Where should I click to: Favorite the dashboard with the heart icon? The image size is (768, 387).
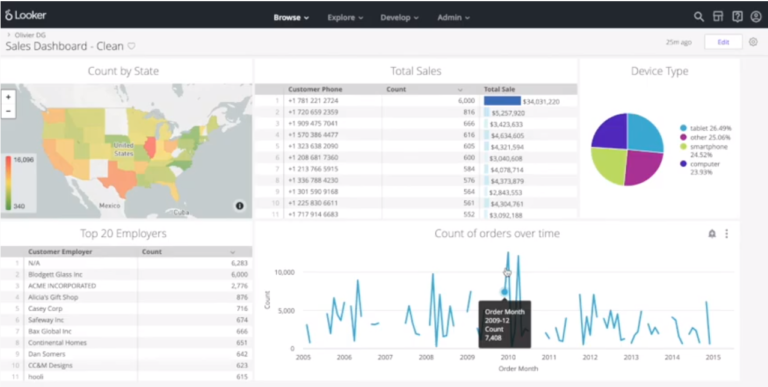coord(131,46)
